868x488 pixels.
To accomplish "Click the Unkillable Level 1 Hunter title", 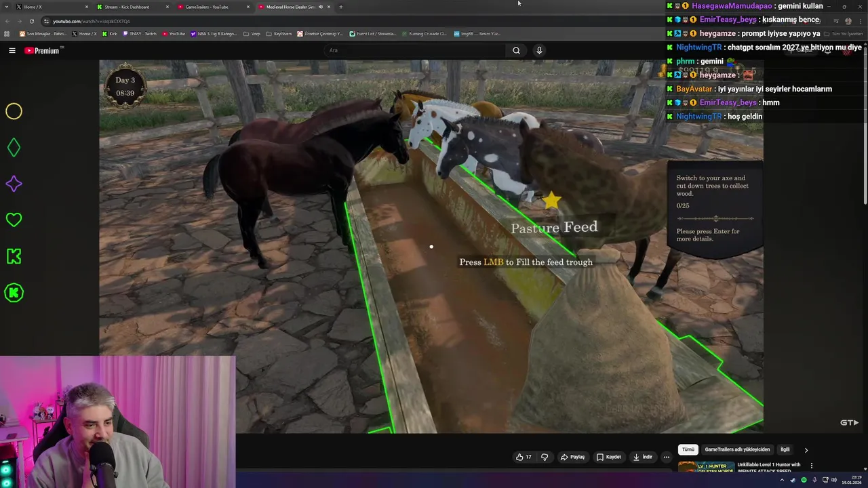I will pyautogui.click(x=769, y=467).
